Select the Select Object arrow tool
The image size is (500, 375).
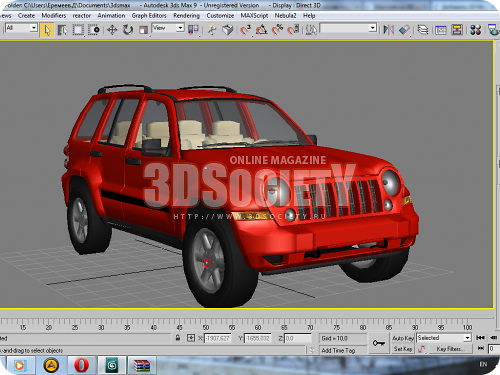pyautogui.click(x=47, y=30)
